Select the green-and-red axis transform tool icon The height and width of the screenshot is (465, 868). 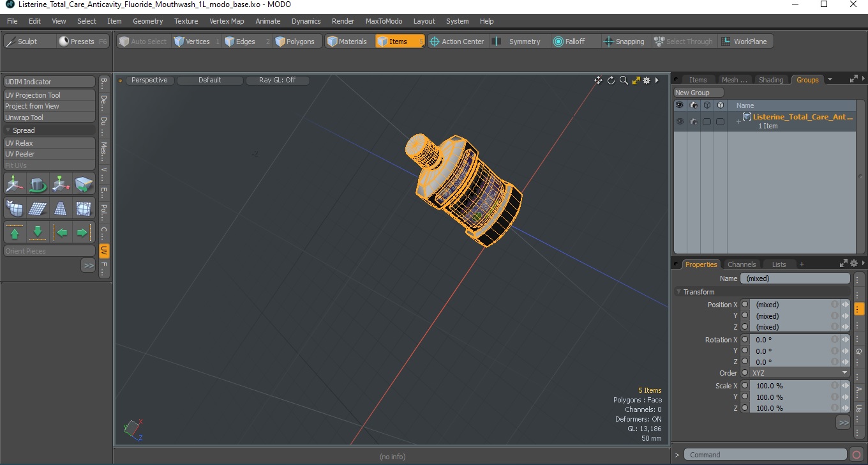click(61, 184)
